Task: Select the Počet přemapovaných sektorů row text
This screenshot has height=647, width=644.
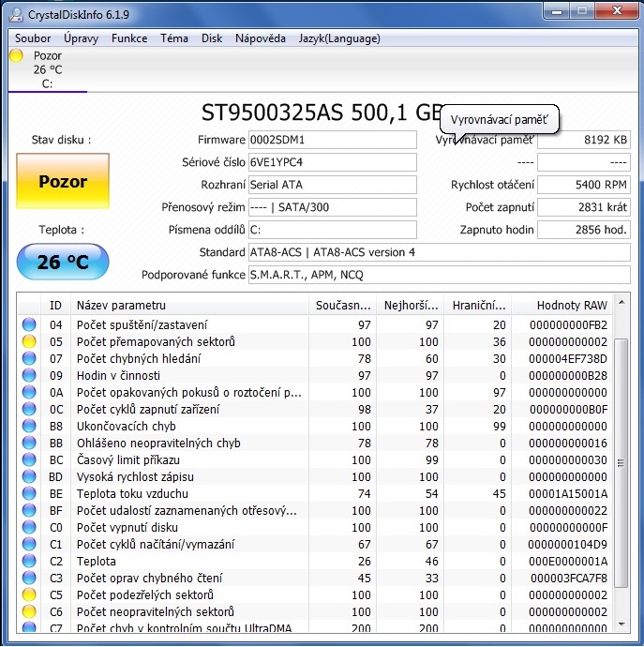Action: 156,341
